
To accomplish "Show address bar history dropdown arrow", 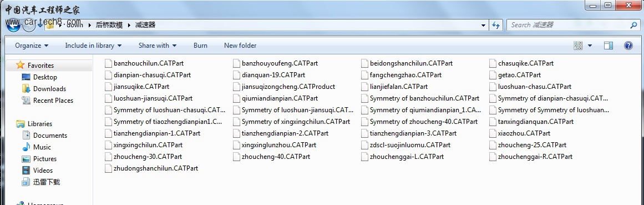I will (483, 25).
